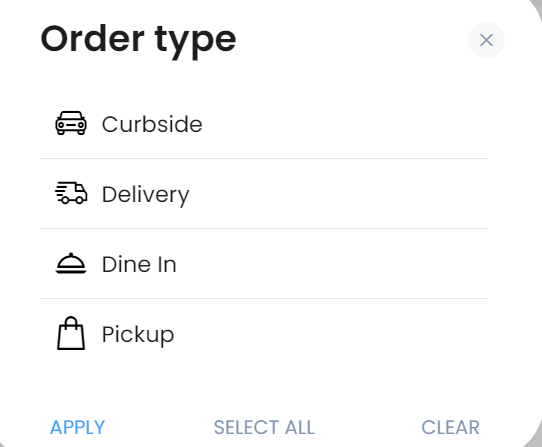Click the Dine In cloche icon

point(71,263)
